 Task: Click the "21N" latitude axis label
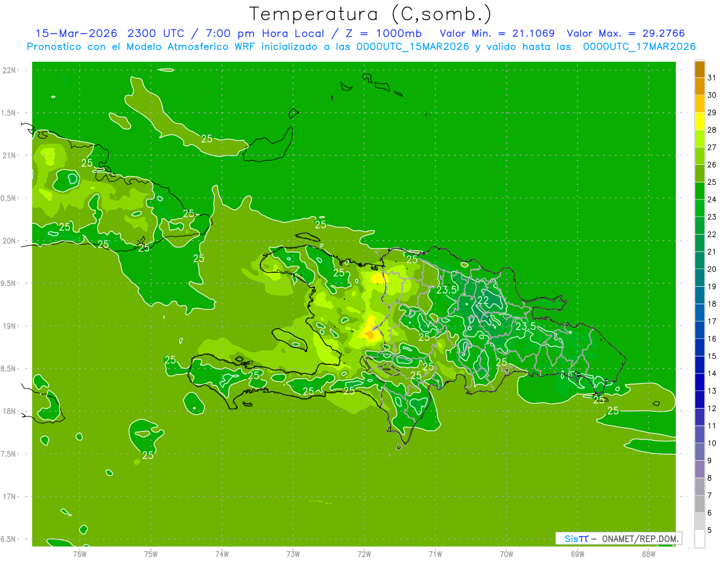click(x=10, y=155)
